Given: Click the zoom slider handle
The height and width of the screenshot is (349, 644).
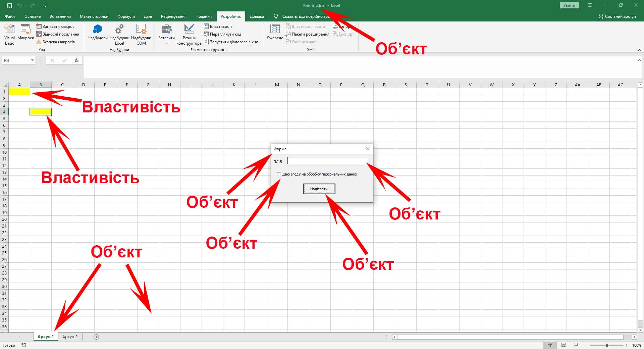Looking at the screenshot, I should 607,345.
